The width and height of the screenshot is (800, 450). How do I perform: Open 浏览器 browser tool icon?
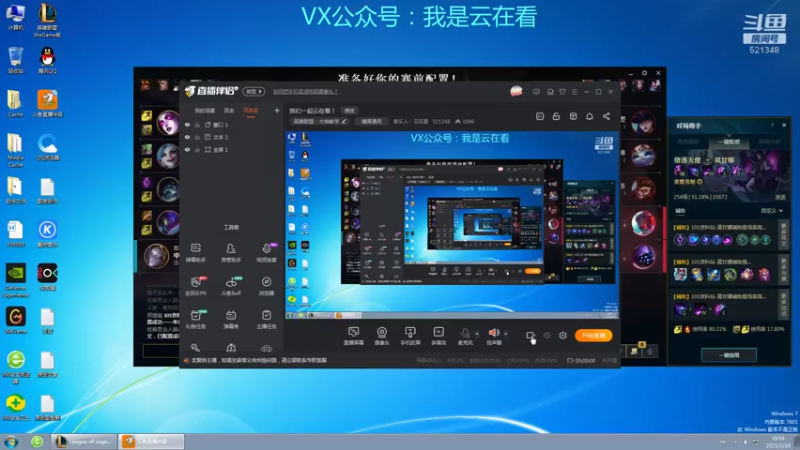pyautogui.click(x=266, y=286)
